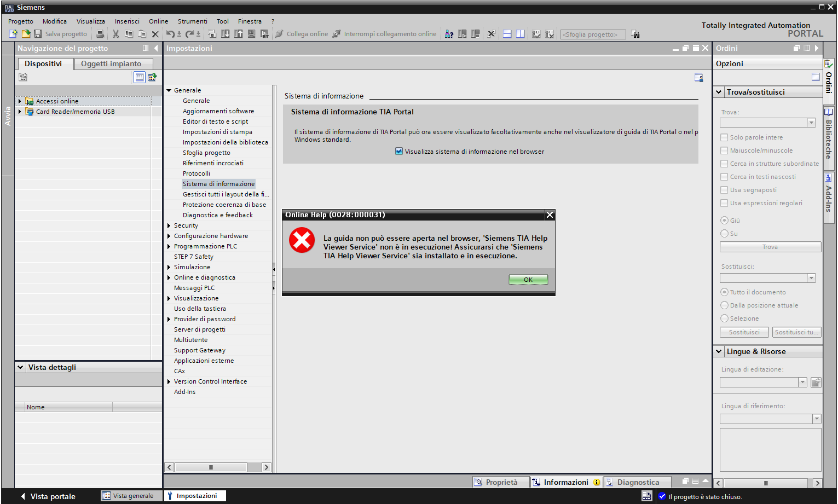Click the Delete X toolbar icon
The width and height of the screenshot is (838, 504).
coord(155,34)
